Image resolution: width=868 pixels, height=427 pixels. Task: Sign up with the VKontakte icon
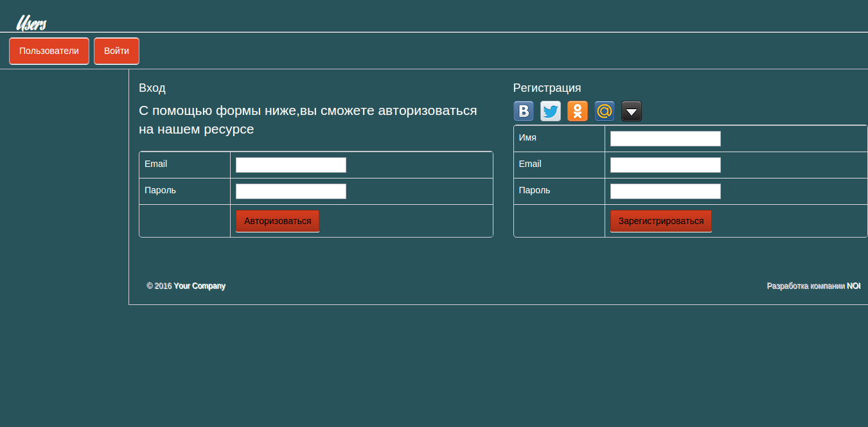click(x=524, y=111)
